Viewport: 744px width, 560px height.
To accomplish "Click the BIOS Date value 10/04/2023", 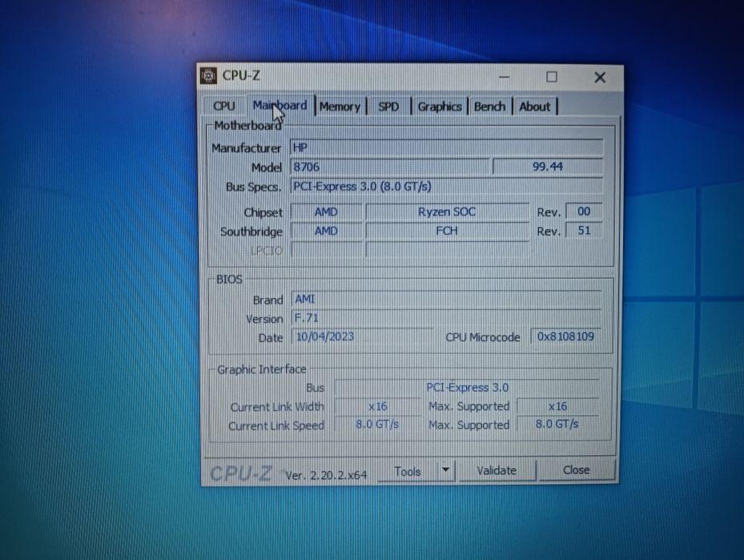I will pyautogui.click(x=362, y=336).
